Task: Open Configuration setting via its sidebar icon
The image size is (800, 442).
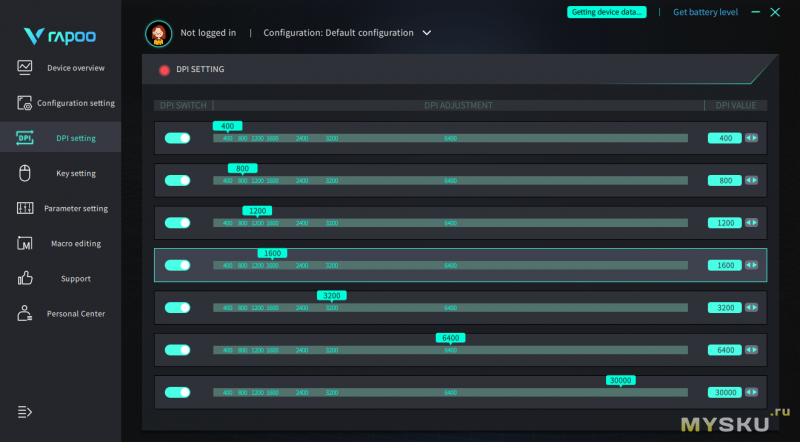Action: coord(25,103)
